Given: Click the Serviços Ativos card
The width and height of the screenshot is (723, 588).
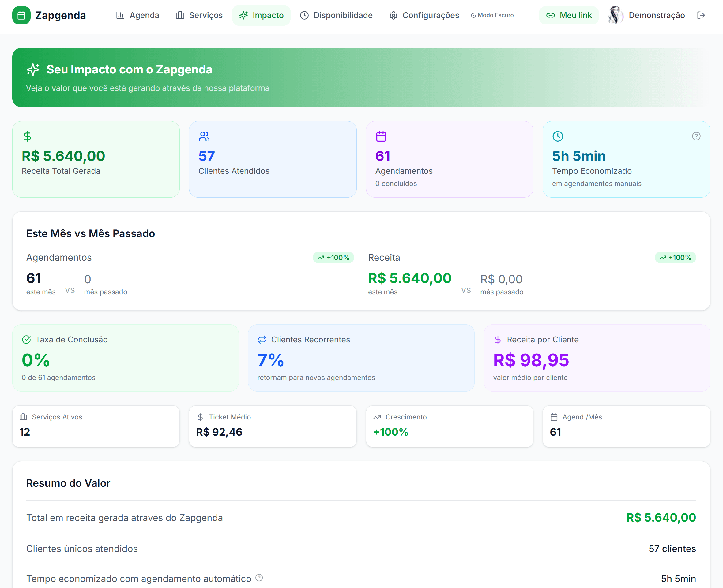Looking at the screenshot, I should [96, 426].
